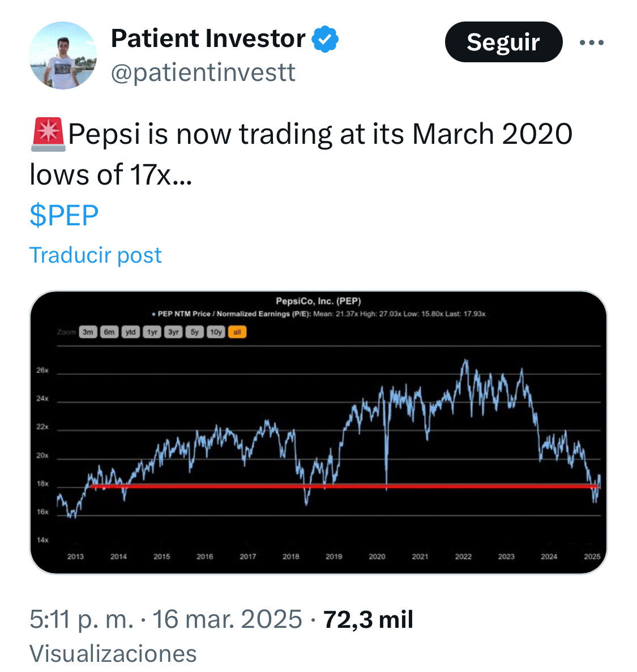
Task: Translate the post via Traducir post
Action: pos(95,255)
